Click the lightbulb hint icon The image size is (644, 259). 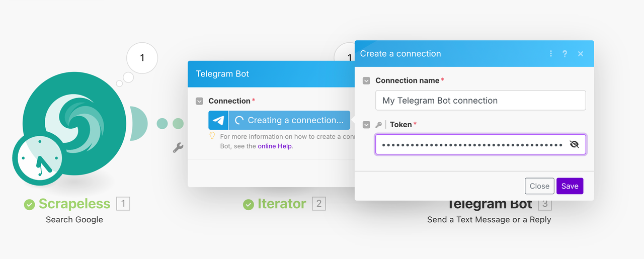(x=212, y=136)
